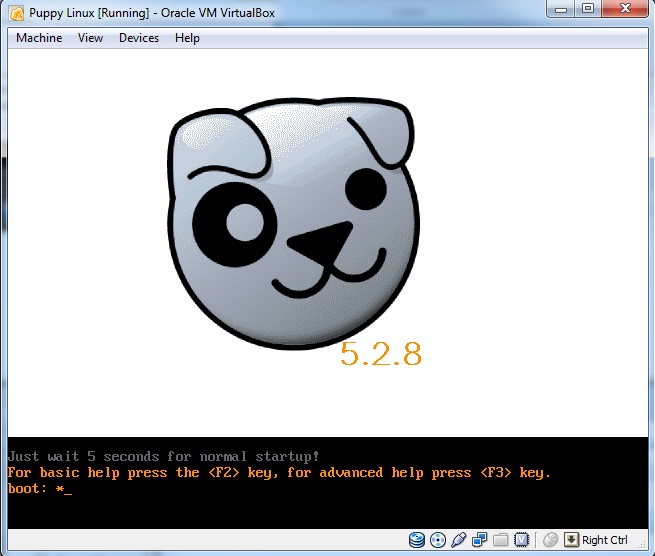This screenshot has height=556, width=655.
Task: Click the virtualization features status icon
Action: [x=521, y=540]
